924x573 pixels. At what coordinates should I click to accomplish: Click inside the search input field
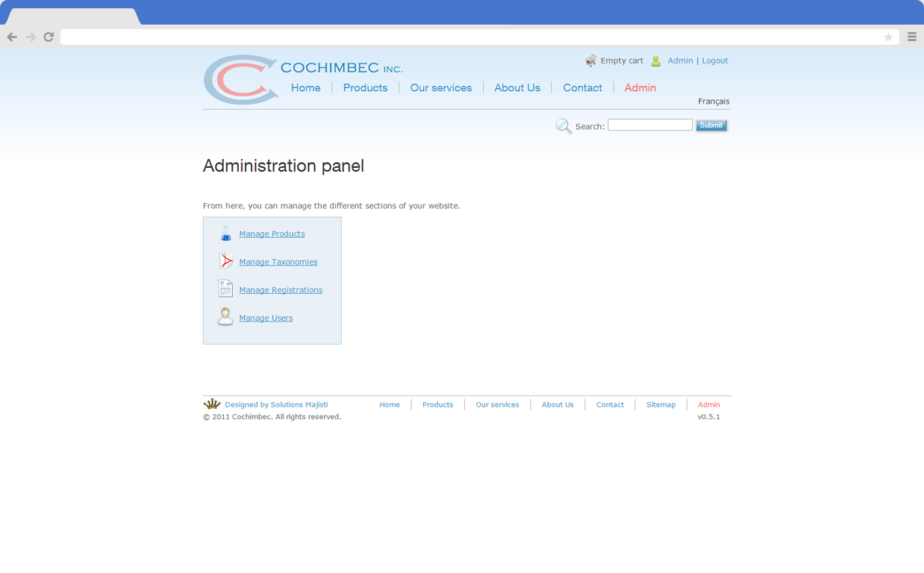(649, 125)
